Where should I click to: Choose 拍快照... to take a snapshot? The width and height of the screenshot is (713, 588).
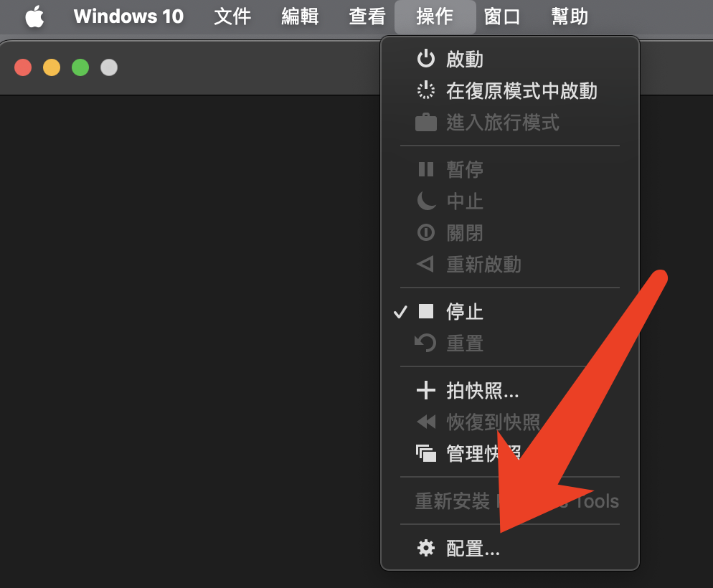coord(510,391)
